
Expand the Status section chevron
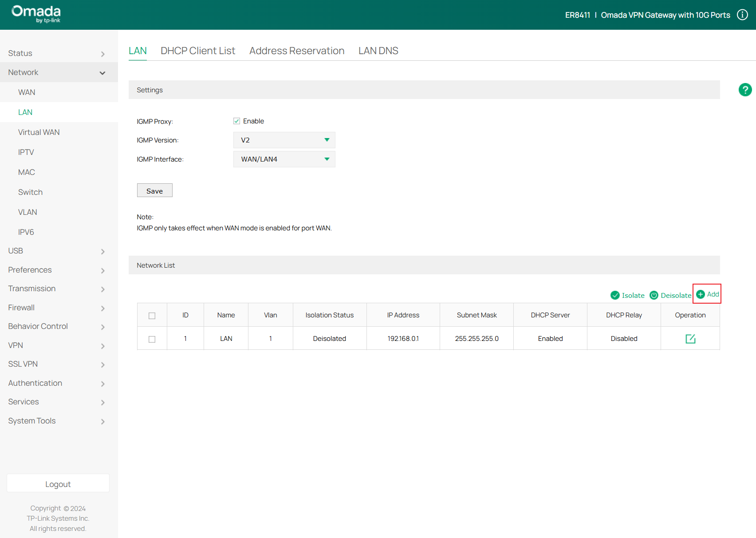[x=102, y=53]
